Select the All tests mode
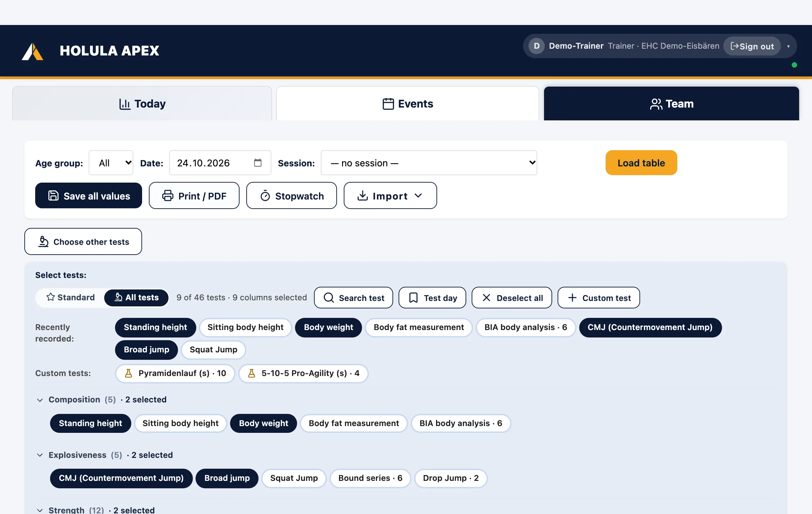812x514 pixels. [x=136, y=297]
